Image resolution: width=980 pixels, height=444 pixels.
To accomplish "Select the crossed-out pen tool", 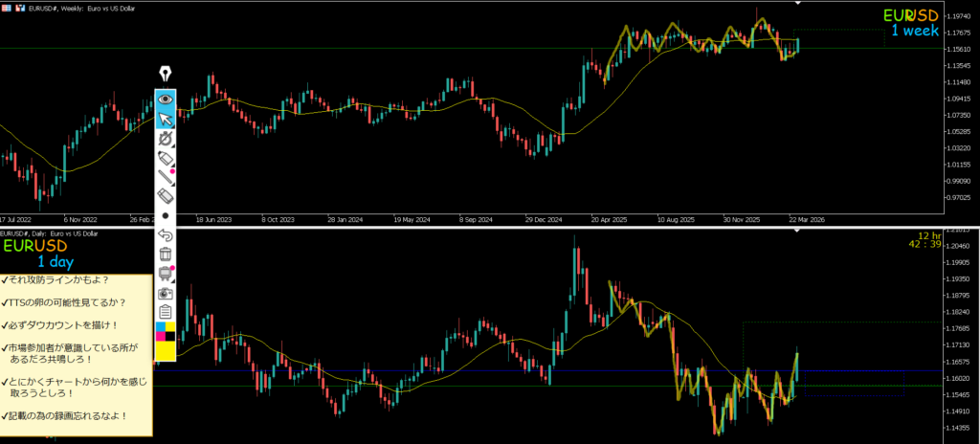I will tap(166, 138).
